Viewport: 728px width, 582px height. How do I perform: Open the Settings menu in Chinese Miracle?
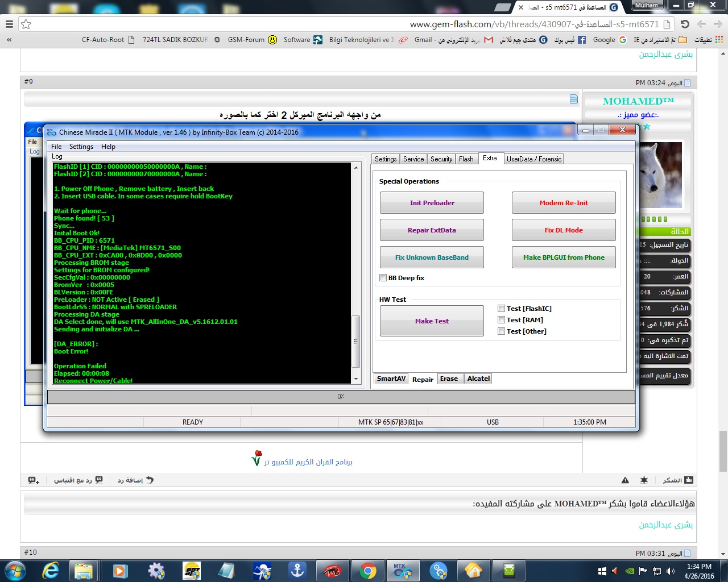click(x=81, y=147)
